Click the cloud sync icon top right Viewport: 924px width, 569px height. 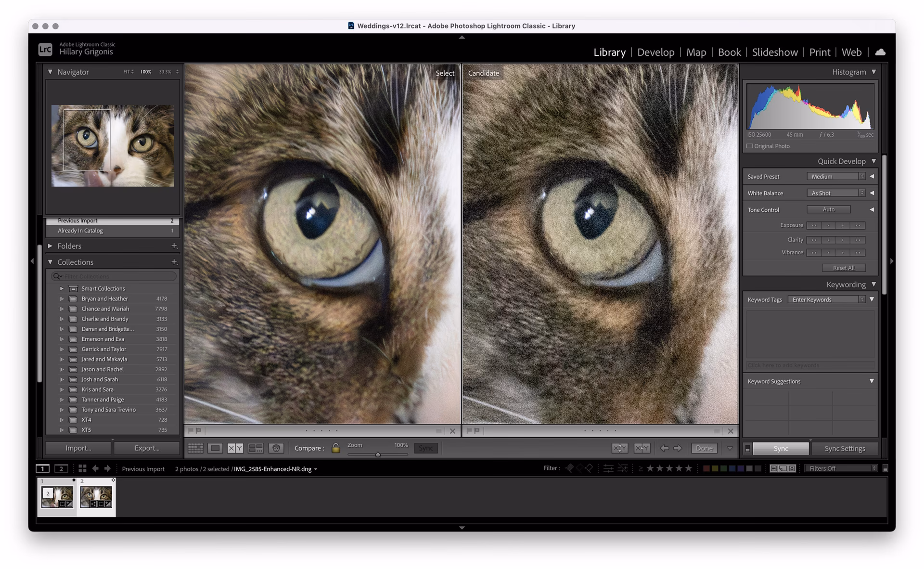(x=880, y=52)
